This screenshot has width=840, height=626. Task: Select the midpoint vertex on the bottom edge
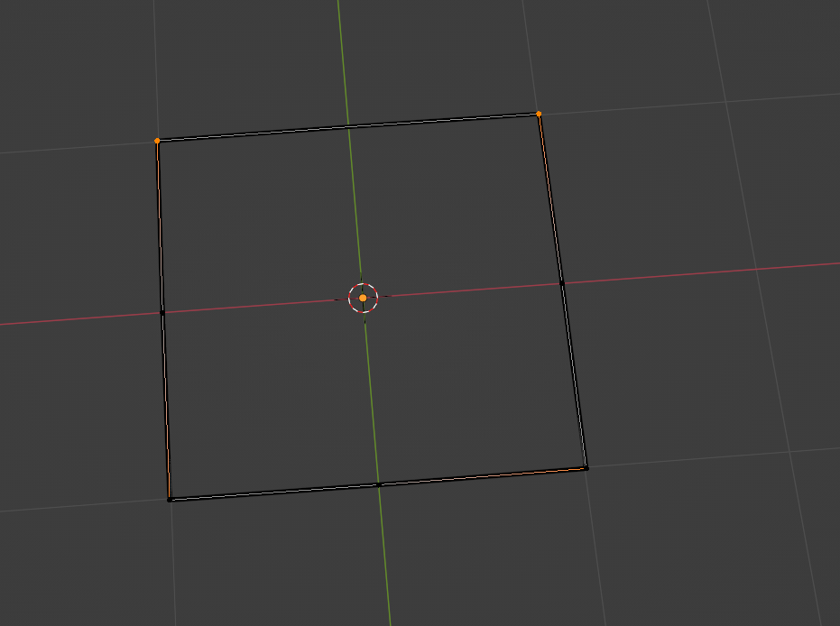pos(379,485)
